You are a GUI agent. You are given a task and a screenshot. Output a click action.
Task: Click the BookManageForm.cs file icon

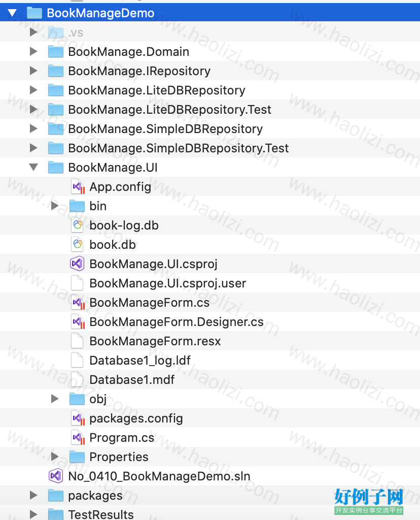(x=78, y=303)
